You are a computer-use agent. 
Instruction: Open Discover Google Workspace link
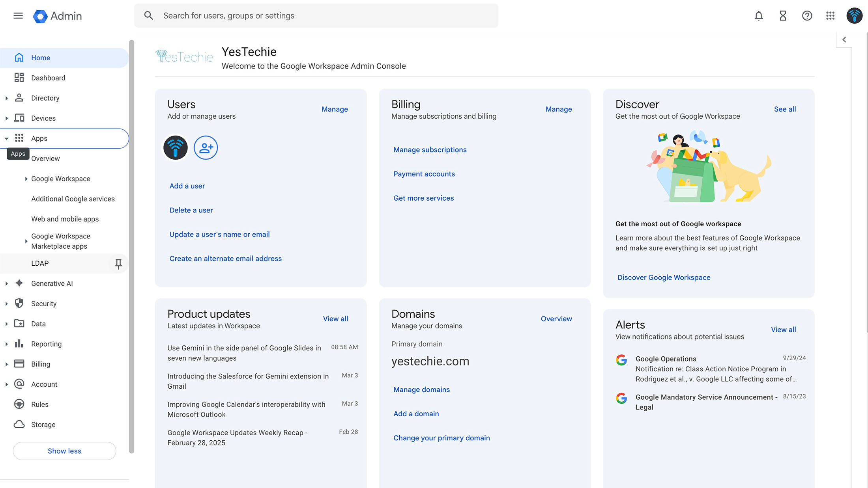pos(664,278)
